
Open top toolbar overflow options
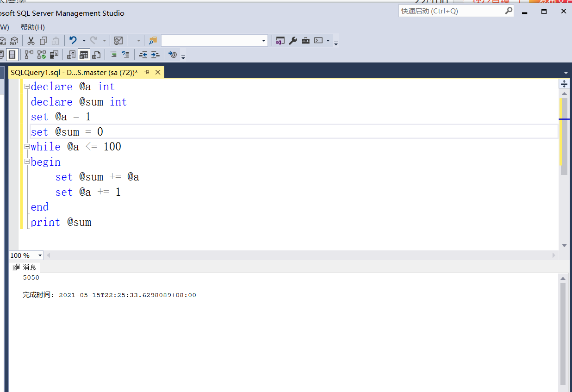coord(336,43)
